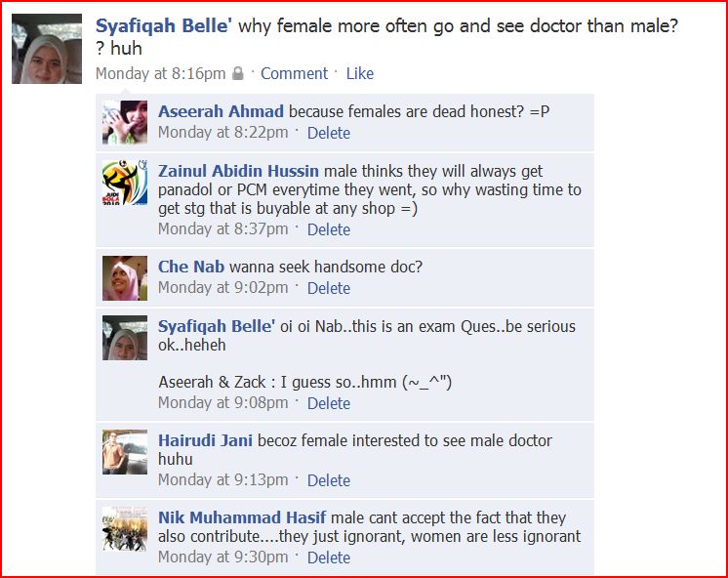728x578 pixels.
Task: Open Aseerah Ahmad's profile name link
Action: (x=221, y=111)
